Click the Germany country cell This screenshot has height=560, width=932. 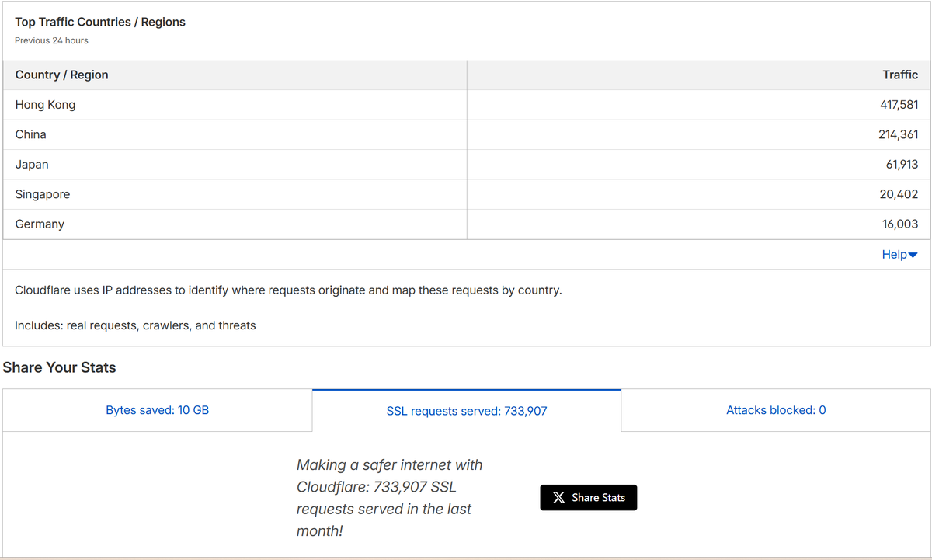[235, 224]
